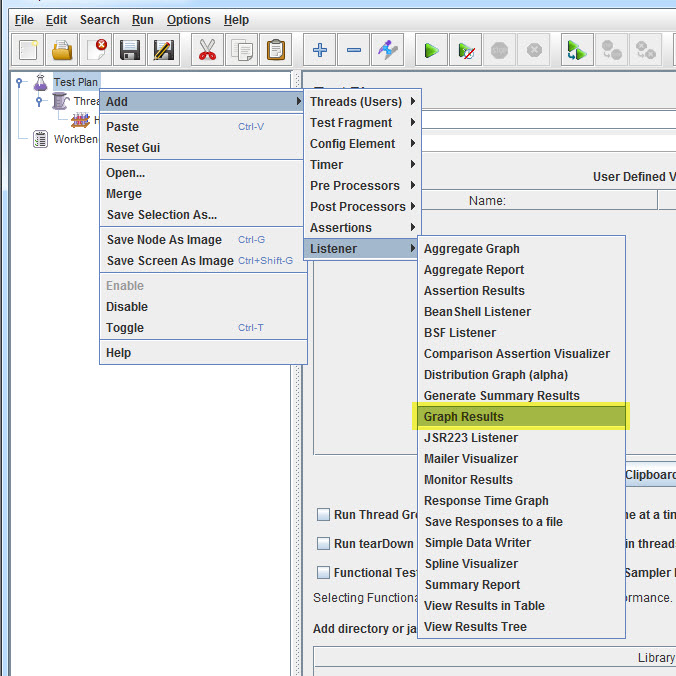Click Reset Gui in context menu
676x676 pixels.
[203, 147]
